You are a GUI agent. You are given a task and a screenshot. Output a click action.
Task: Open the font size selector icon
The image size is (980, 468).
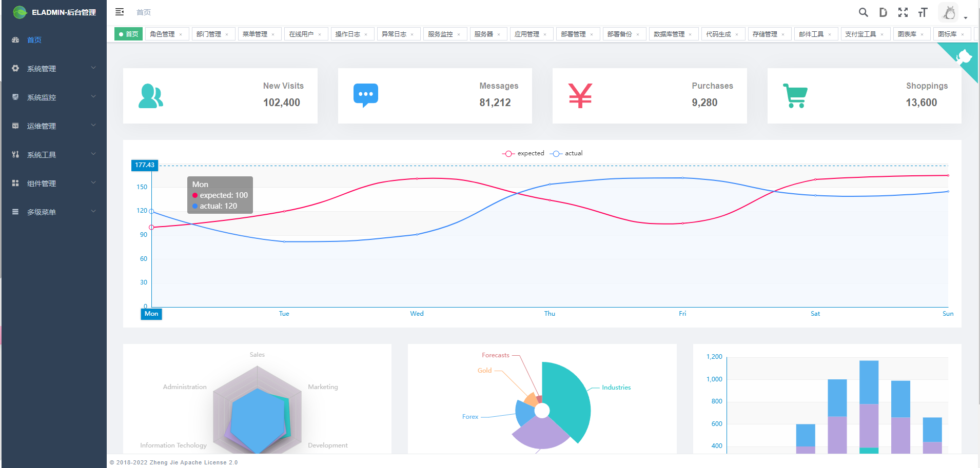coord(923,12)
